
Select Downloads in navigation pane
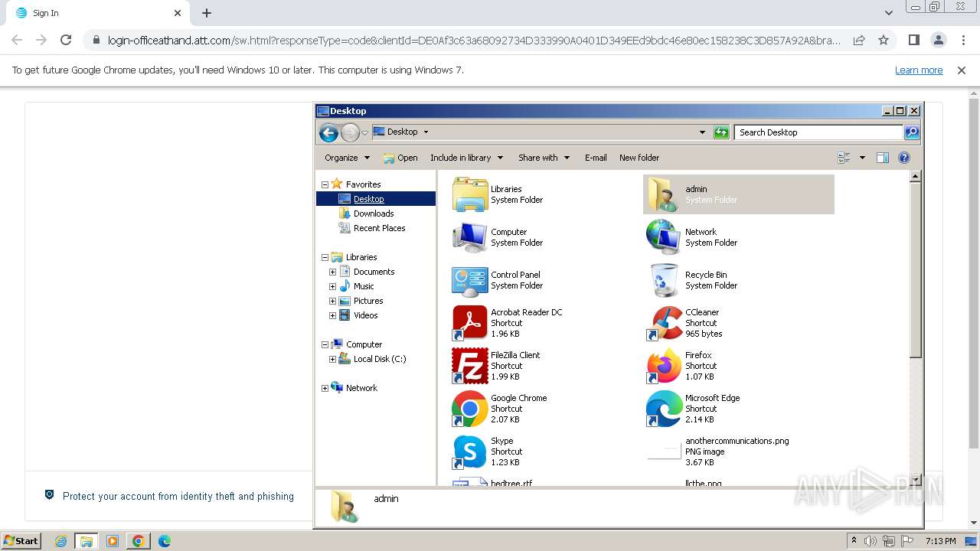[x=374, y=214]
